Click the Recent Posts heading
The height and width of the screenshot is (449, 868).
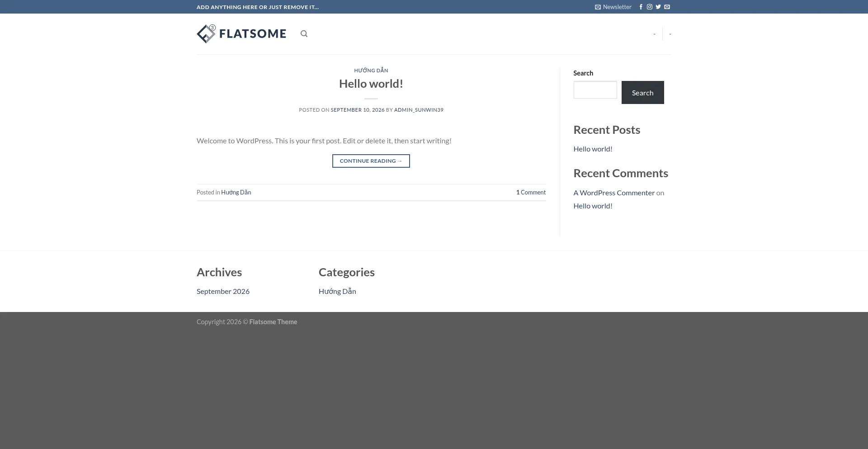(607, 130)
